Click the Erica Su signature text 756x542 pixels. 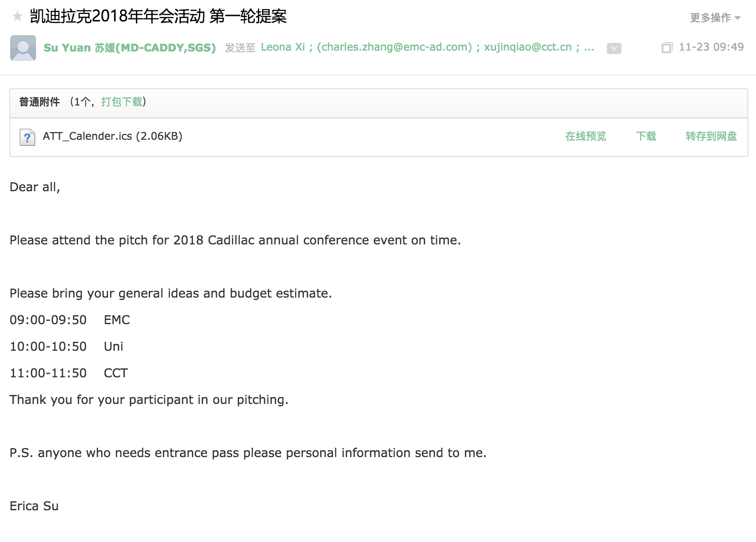[x=34, y=506]
